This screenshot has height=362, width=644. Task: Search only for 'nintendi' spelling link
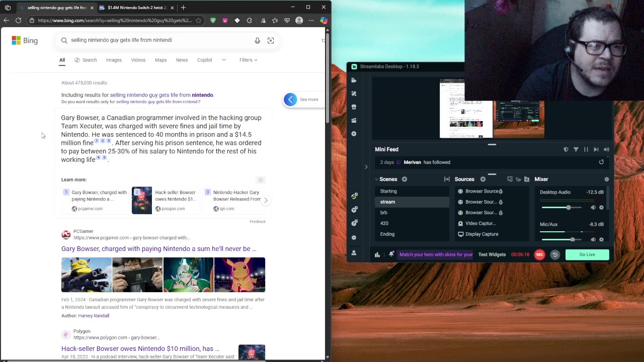pyautogui.click(x=158, y=102)
